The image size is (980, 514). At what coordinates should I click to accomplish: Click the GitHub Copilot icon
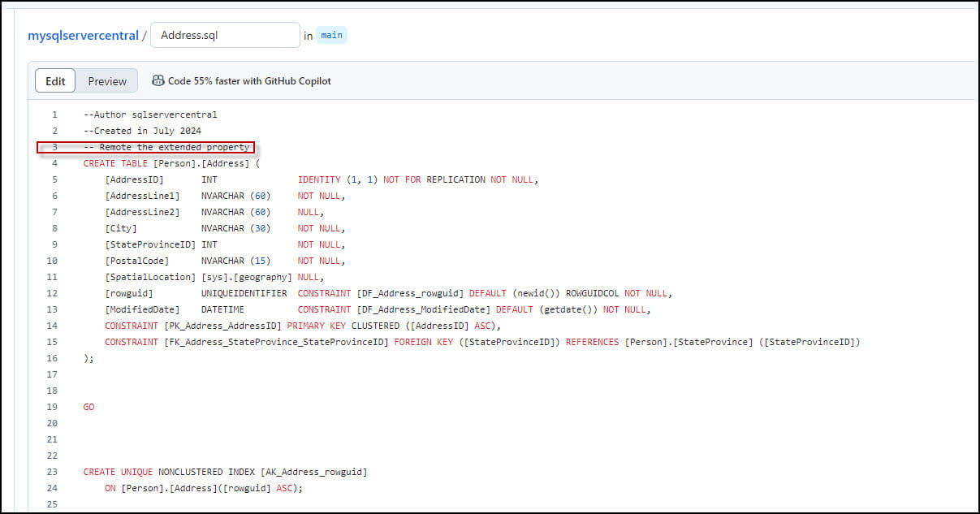(x=158, y=81)
